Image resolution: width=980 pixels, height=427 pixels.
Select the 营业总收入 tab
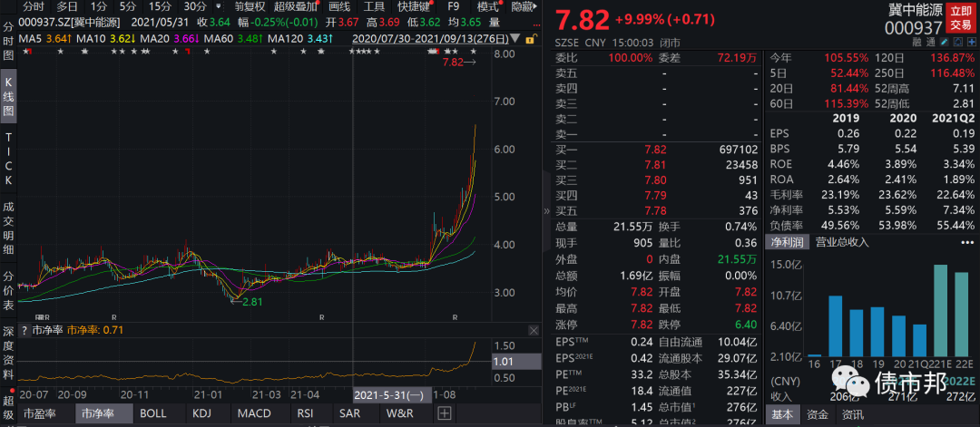[842, 242]
